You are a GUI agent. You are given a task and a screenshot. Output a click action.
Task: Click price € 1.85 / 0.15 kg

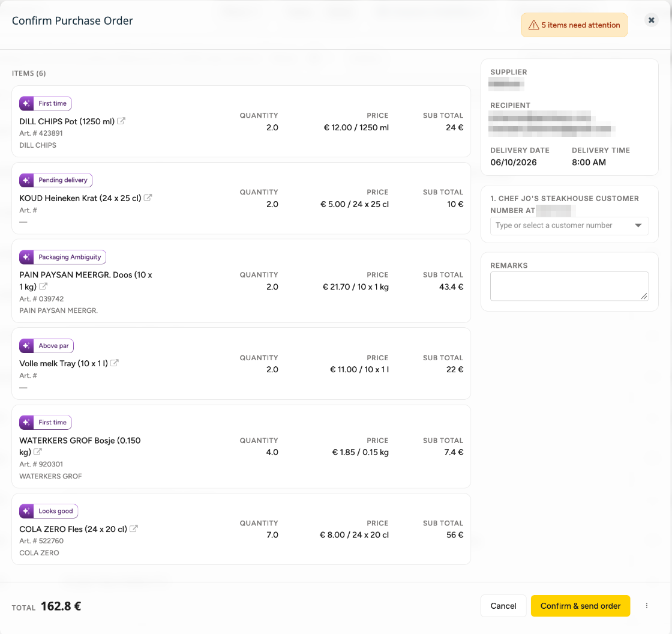[x=361, y=452]
